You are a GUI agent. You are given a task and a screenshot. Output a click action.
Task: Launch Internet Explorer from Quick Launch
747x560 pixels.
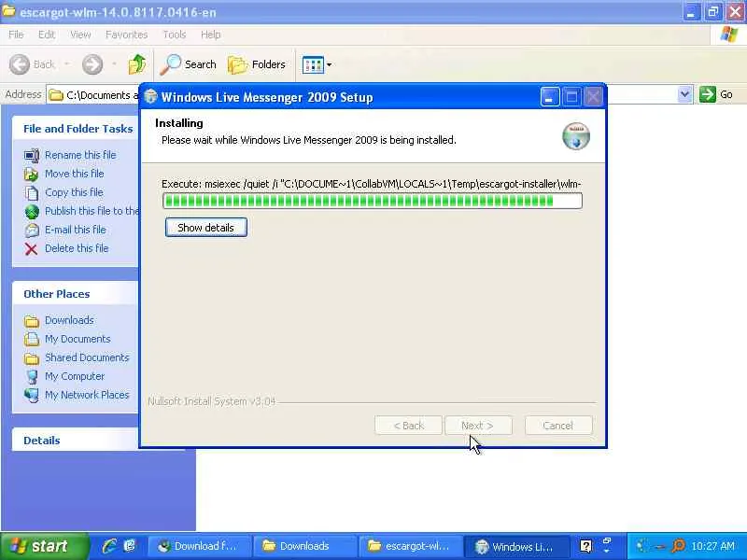109,546
